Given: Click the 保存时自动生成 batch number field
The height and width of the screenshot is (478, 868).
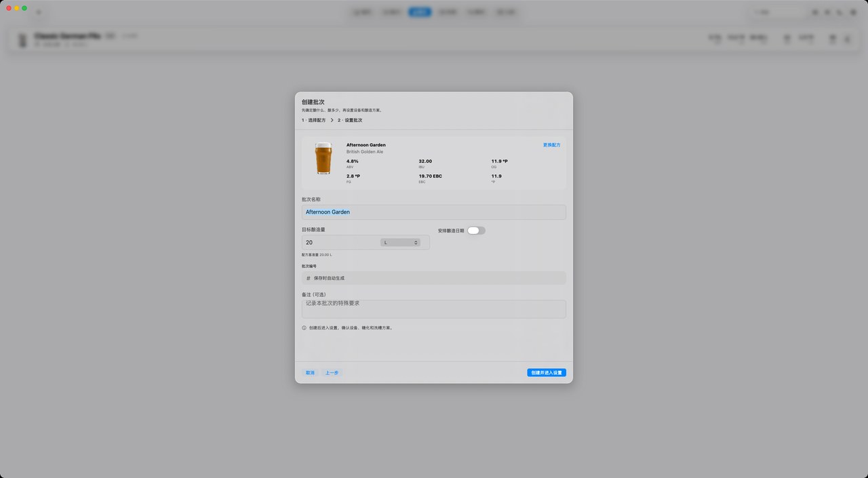Looking at the screenshot, I should tap(434, 278).
